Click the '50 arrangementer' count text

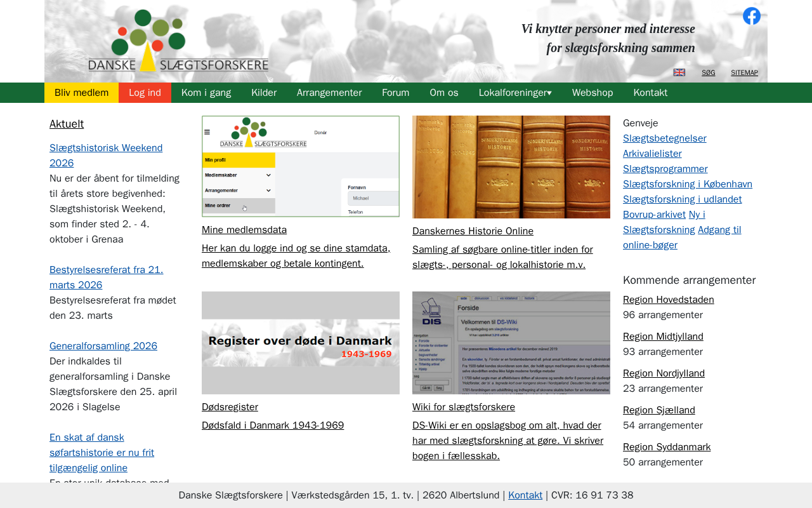pyautogui.click(x=663, y=462)
